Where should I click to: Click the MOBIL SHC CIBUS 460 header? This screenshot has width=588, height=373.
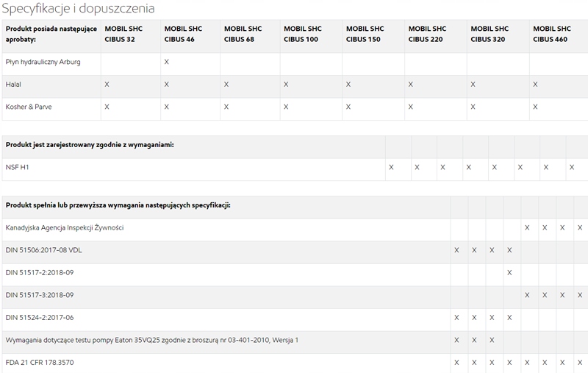[x=551, y=34]
